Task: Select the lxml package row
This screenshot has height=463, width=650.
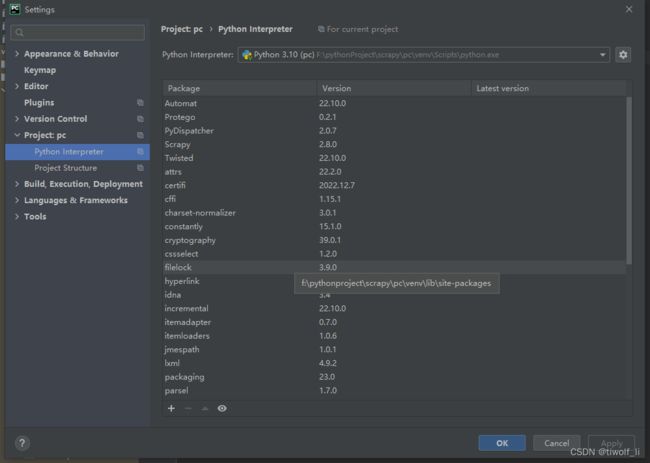Action: [x=394, y=363]
